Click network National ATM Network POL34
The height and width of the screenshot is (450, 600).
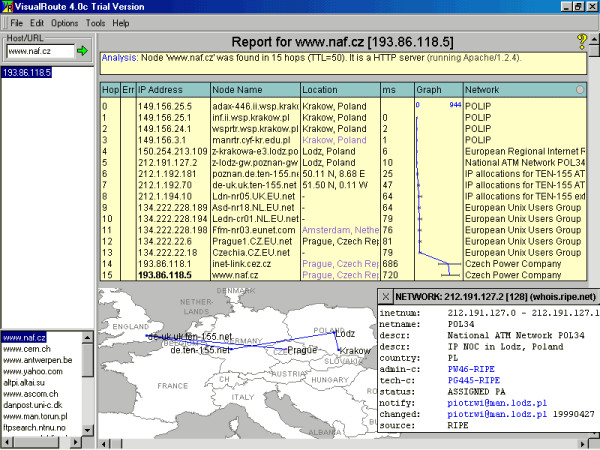coord(525,162)
